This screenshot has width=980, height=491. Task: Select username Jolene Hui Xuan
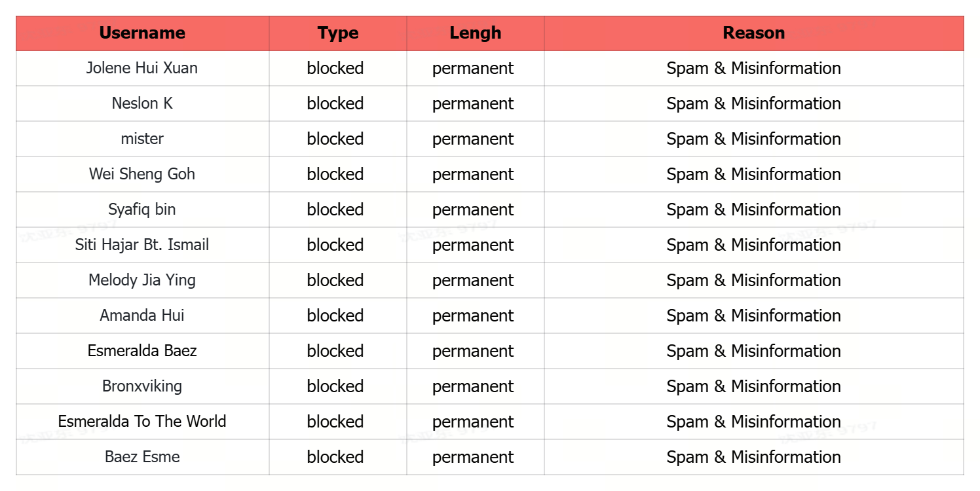(142, 68)
